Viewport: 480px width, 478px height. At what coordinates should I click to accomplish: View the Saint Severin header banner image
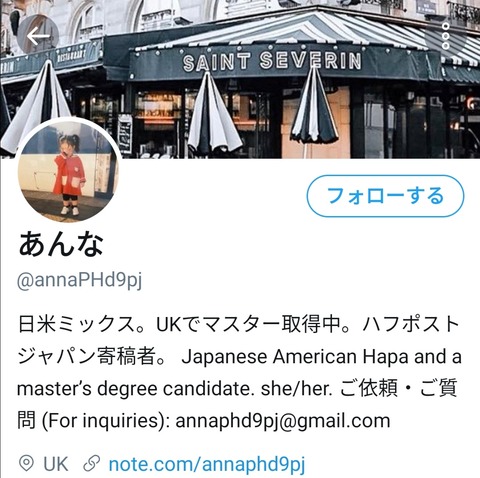pyautogui.click(x=240, y=79)
